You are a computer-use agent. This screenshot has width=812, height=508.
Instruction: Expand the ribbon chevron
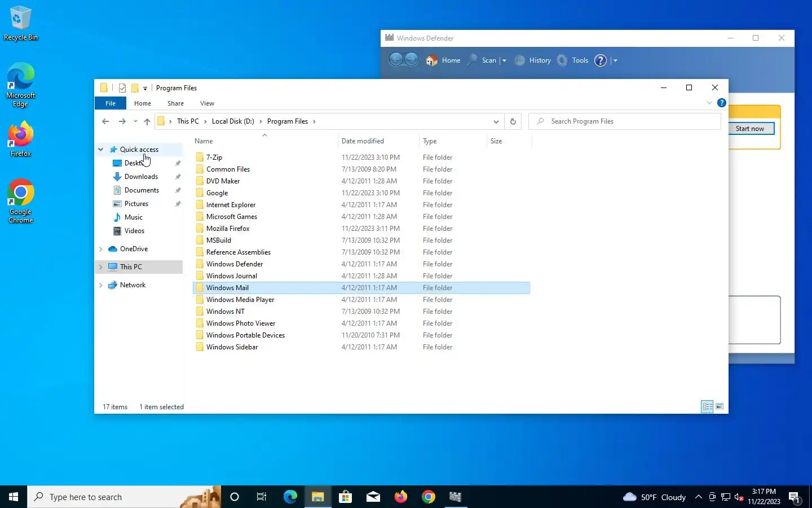(709, 103)
